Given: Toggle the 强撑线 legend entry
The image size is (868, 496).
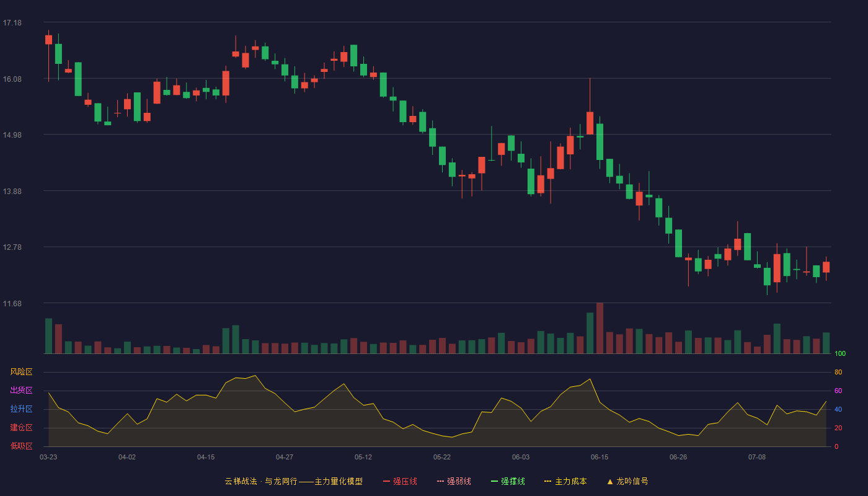Looking at the screenshot, I should pyautogui.click(x=508, y=481).
